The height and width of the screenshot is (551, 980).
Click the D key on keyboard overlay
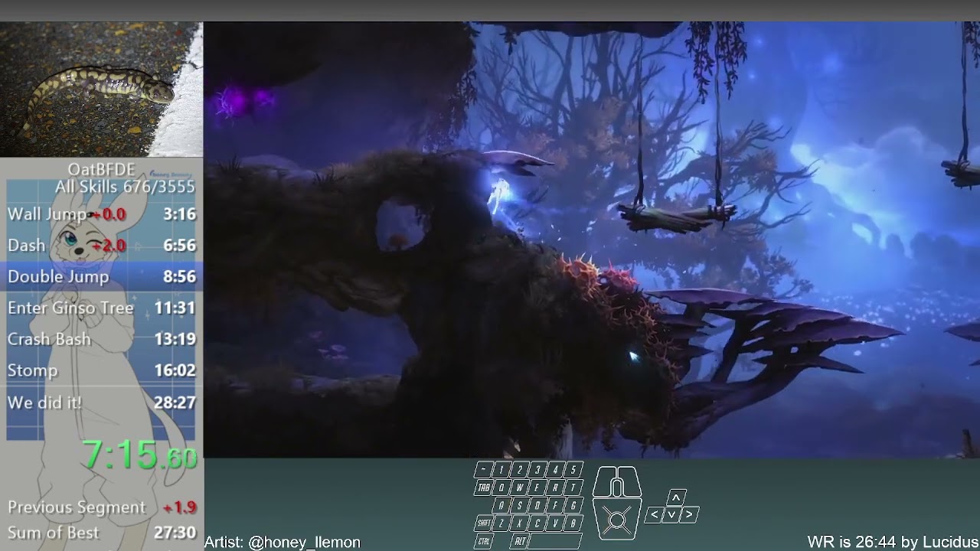click(537, 505)
